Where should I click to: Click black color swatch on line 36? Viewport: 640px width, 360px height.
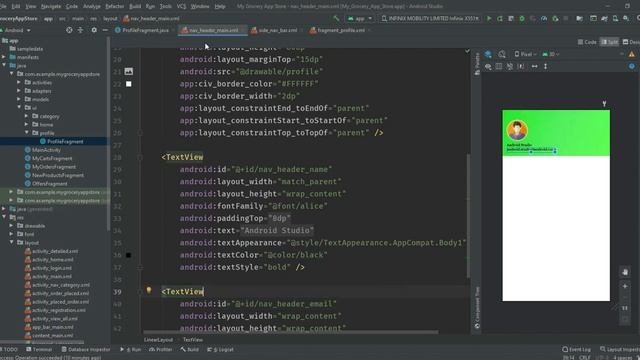pos(129,255)
